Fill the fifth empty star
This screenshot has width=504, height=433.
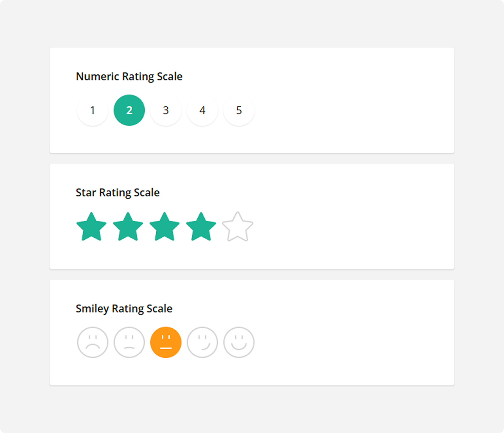[238, 227]
